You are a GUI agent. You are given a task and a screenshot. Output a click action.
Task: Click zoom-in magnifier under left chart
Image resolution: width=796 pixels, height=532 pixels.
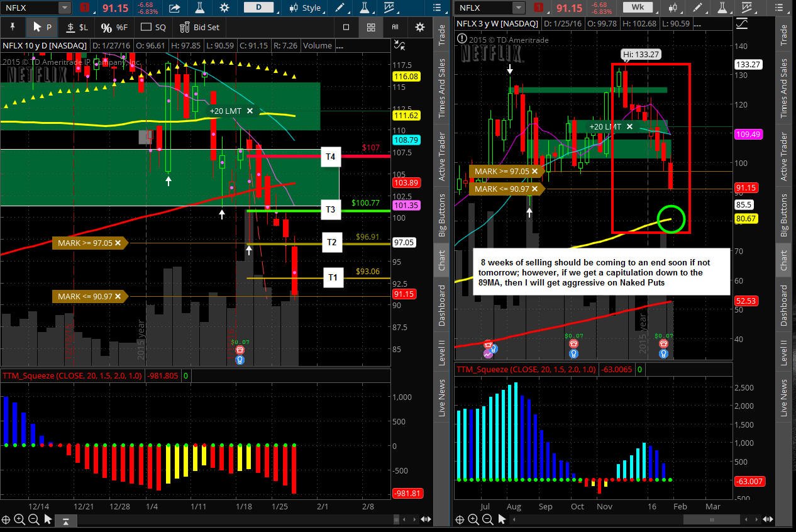(19, 519)
